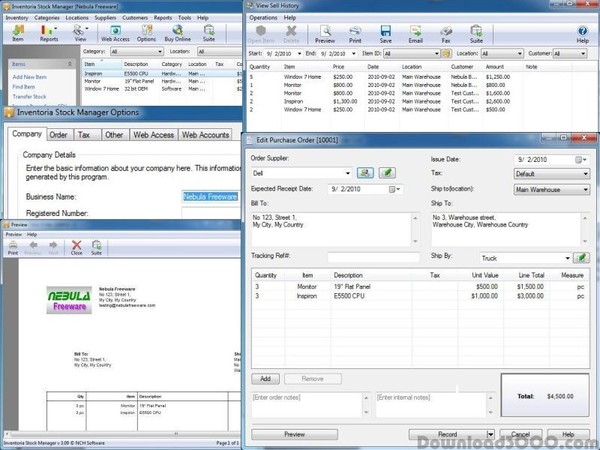Expand the Customer dropdown in Sell History
600x450 pixels.
(583, 54)
